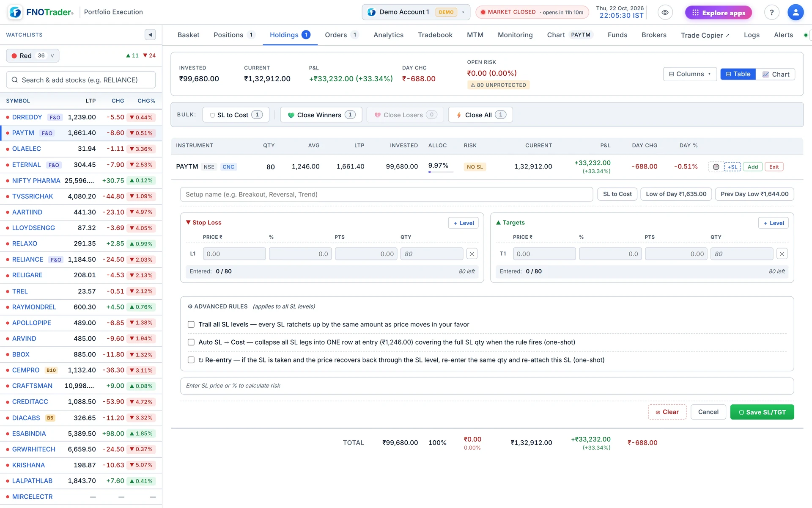812x508 pixels.
Task: Collapse the watchlists panel arrow
Action: tap(150, 35)
